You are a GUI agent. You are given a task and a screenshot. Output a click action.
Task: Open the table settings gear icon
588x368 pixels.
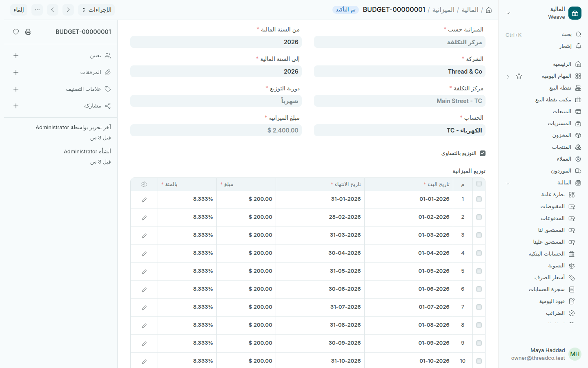tap(144, 184)
